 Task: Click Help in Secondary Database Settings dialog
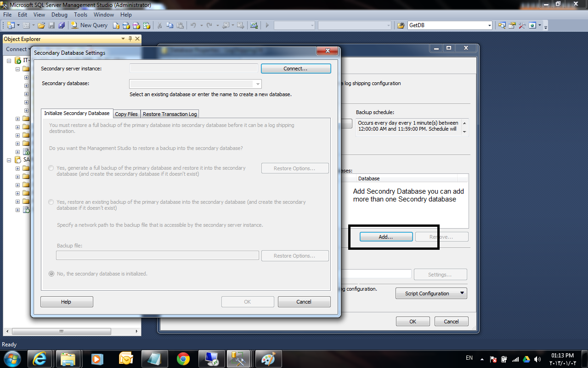pyautogui.click(x=67, y=302)
